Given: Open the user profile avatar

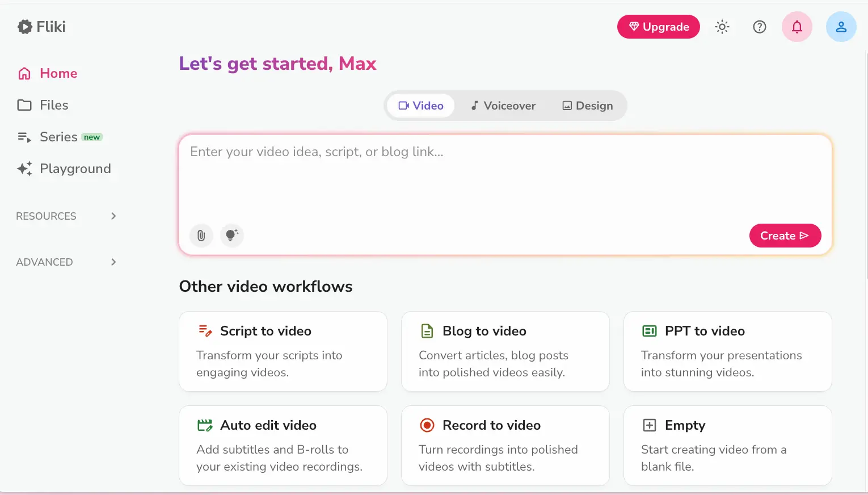Looking at the screenshot, I should pos(841,27).
